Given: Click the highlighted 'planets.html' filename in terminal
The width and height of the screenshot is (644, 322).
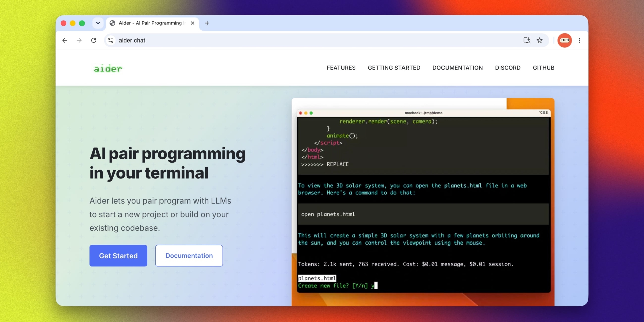Looking at the screenshot, I should point(317,278).
